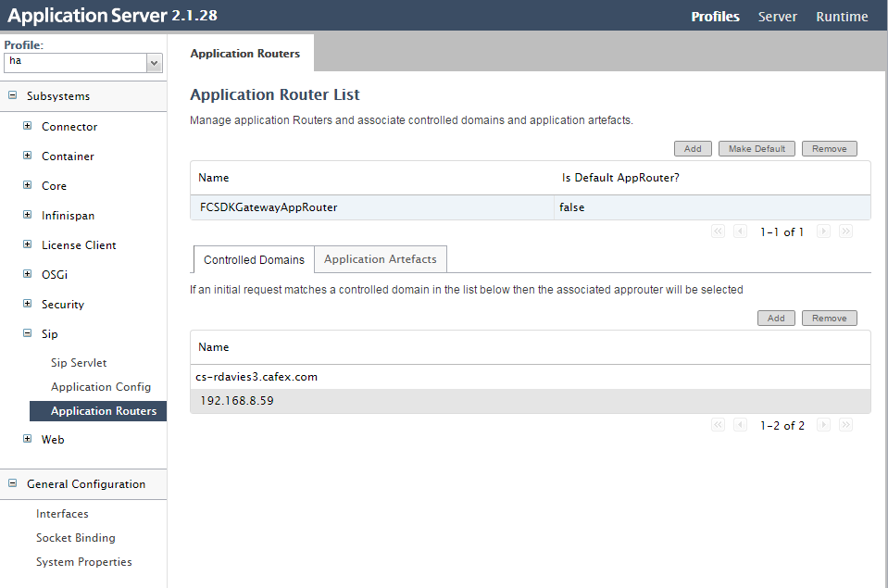Viewport: 888px width, 588px height.
Task: Switch to the Application Artefacts tab
Action: coord(380,259)
